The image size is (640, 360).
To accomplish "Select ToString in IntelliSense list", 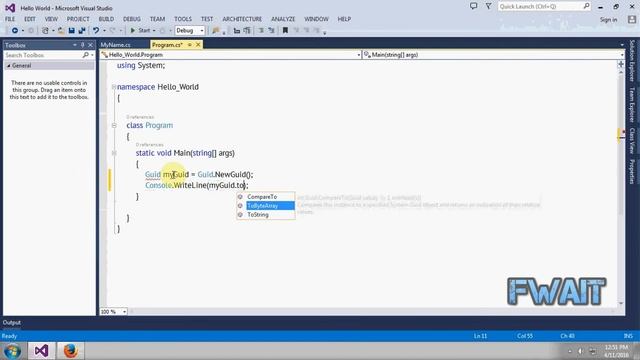I will coord(266,215).
